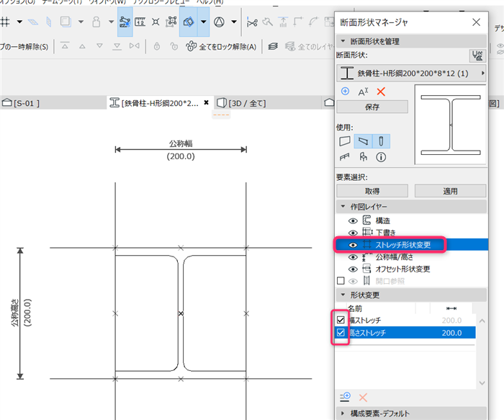The height and width of the screenshot is (420, 504).
Task: Click the add new modifier icon below the list
Action: (345, 397)
